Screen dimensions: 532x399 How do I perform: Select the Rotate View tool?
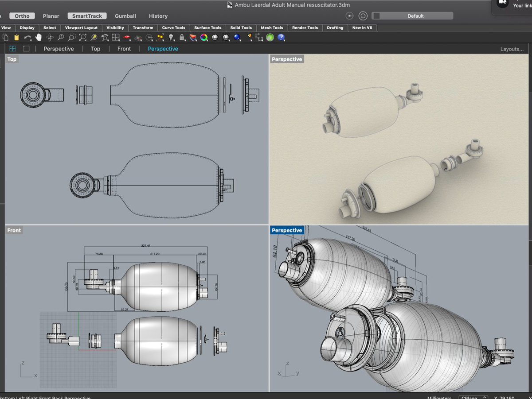50,38
